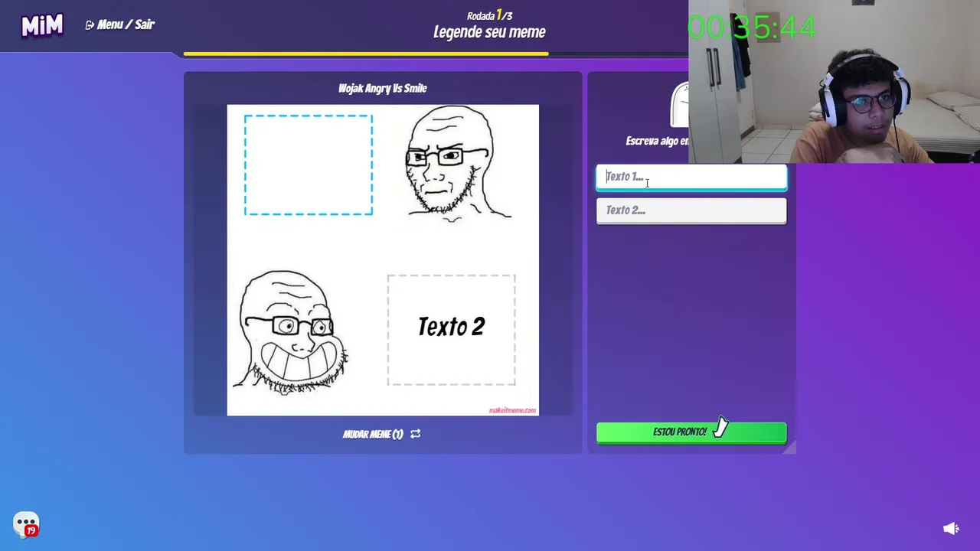Select the Texto 2 placeholder box on meme

pos(451,330)
